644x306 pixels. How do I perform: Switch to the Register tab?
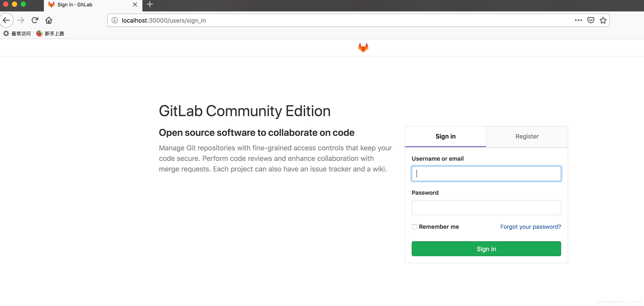[x=527, y=137]
